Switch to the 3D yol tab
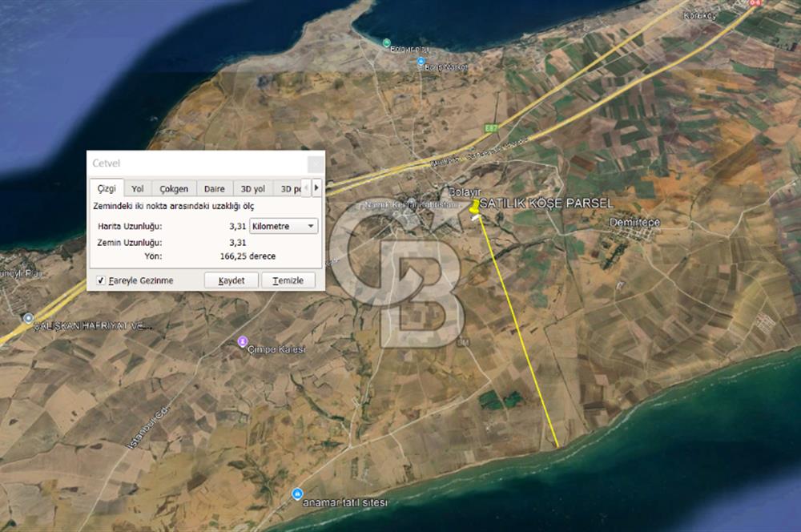The height and width of the screenshot is (532, 801). click(253, 188)
